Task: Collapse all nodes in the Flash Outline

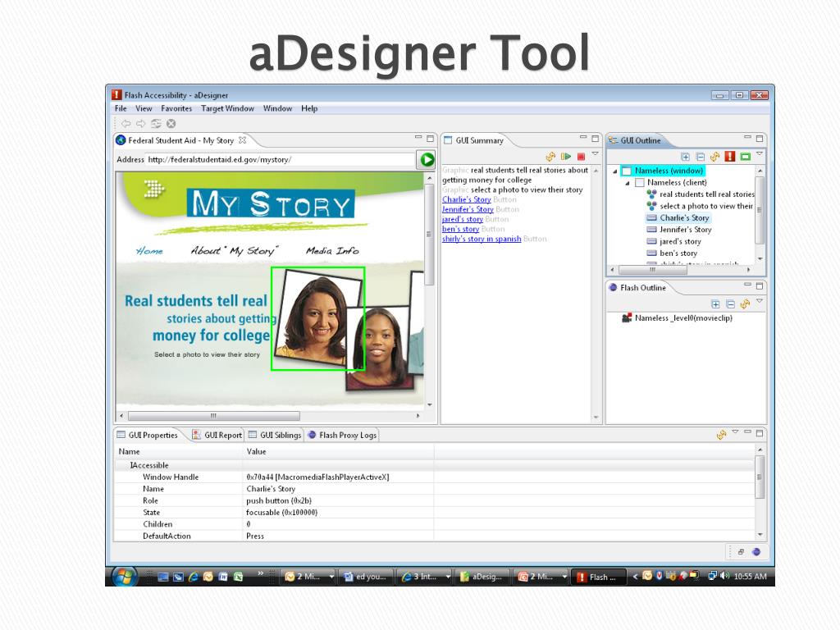Action: (x=730, y=304)
